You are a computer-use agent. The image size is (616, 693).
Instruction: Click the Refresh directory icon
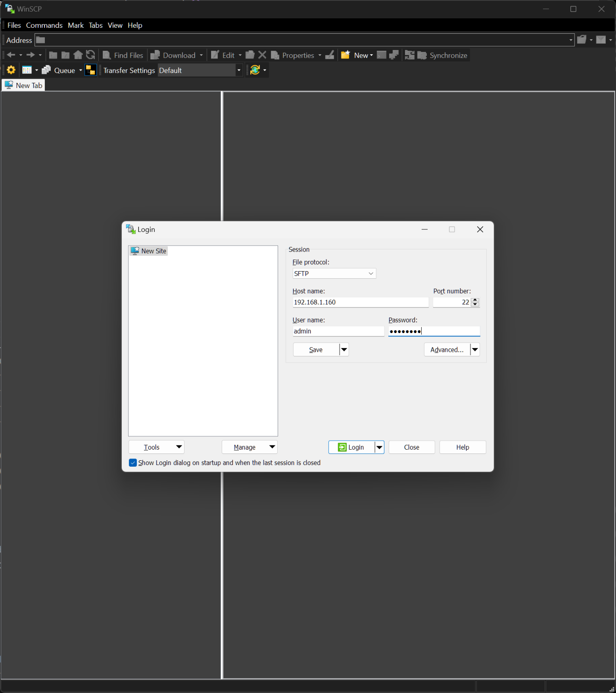91,55
